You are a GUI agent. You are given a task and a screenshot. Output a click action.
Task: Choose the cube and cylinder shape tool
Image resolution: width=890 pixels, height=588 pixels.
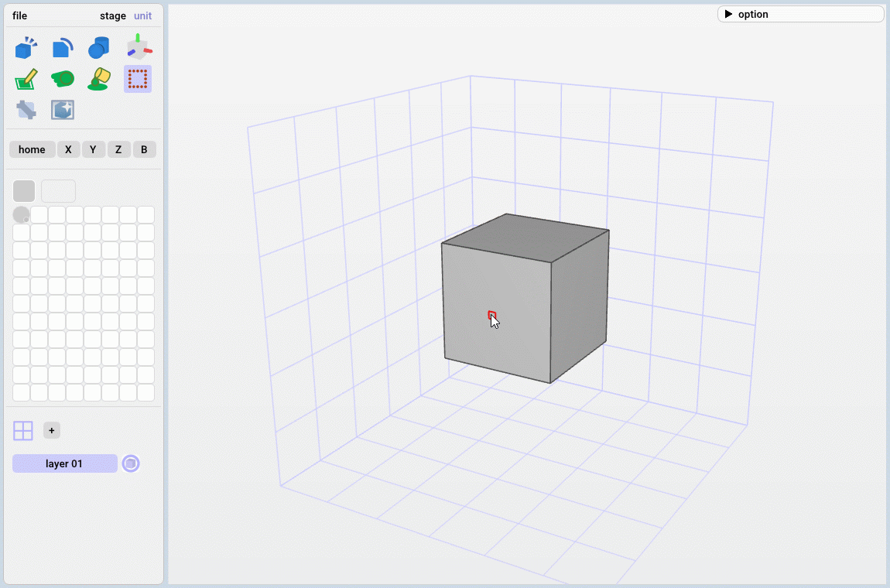click(x=99, y=48)
